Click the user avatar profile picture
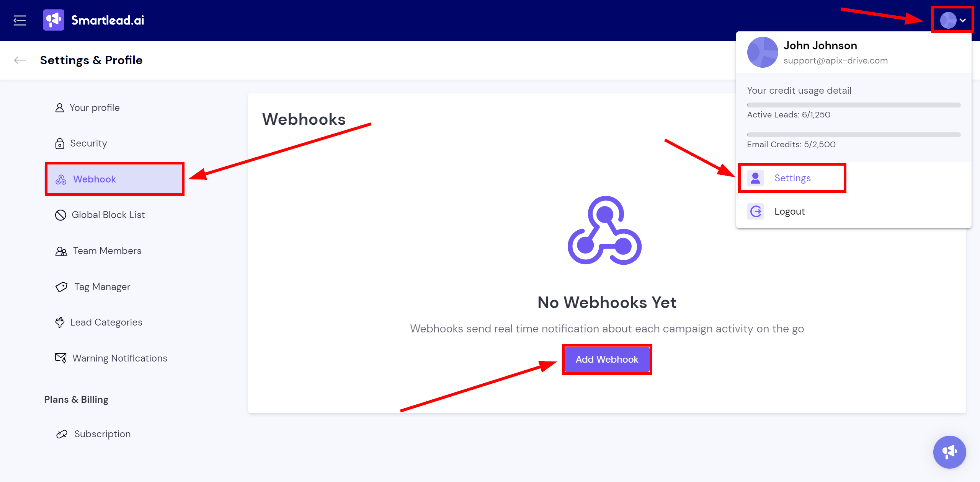Viewport: 980px width, 482px height. click(947, 20)
